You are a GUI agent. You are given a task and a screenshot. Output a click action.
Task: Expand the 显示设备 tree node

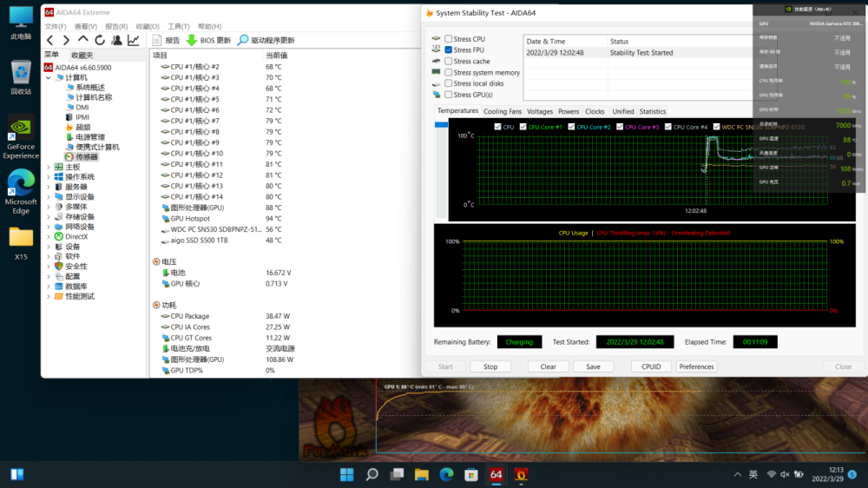(x=49, y=197)
